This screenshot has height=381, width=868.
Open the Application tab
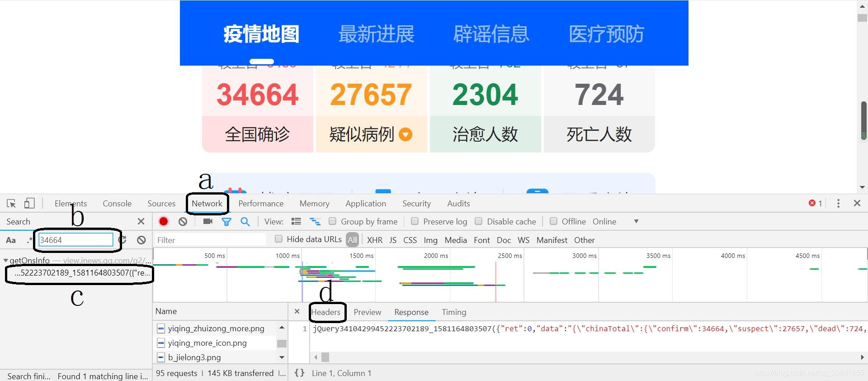pyautogui.click(x=366, y=204)
